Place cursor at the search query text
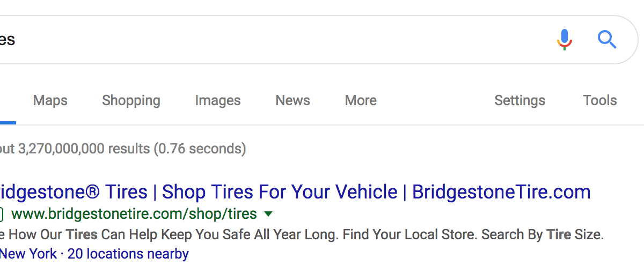The image size is (644, 280). pos(8,40)
